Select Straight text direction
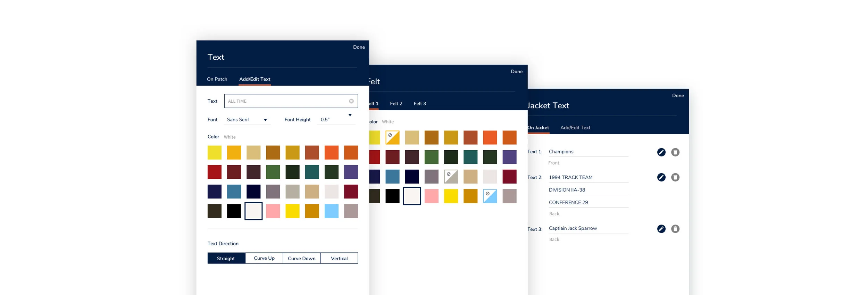Image resolution: width=868 pixels, height=295 pixels. click(226, 258)
